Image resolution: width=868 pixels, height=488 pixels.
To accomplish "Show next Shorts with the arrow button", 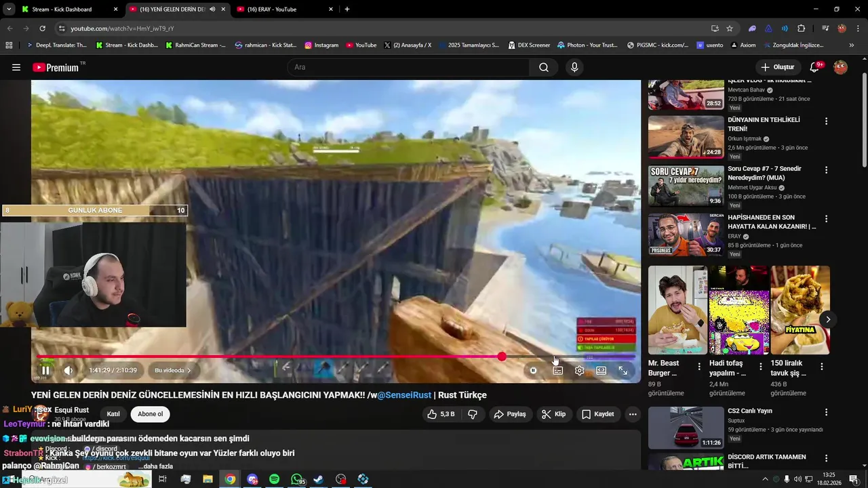I will [x=827, y=319].
